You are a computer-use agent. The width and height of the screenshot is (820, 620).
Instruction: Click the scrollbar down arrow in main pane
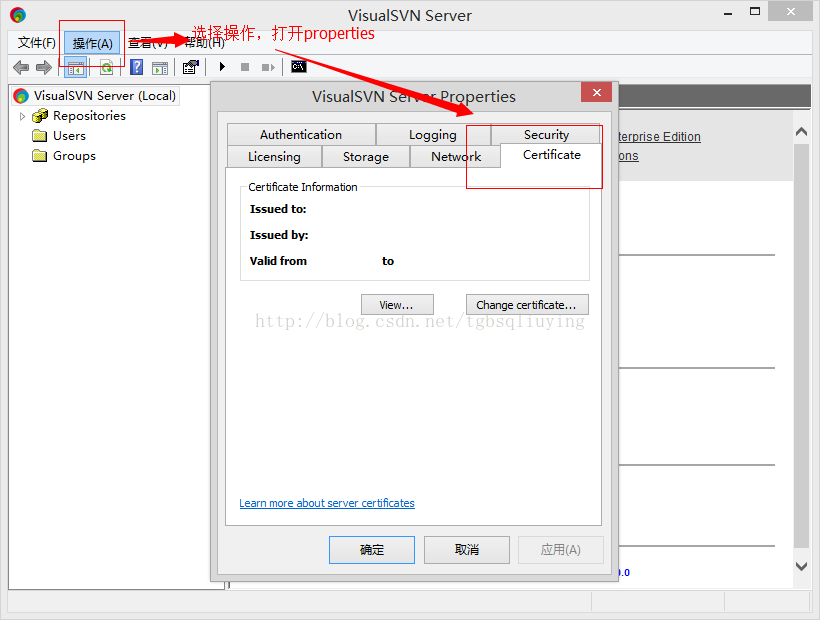tap(801, 566)
